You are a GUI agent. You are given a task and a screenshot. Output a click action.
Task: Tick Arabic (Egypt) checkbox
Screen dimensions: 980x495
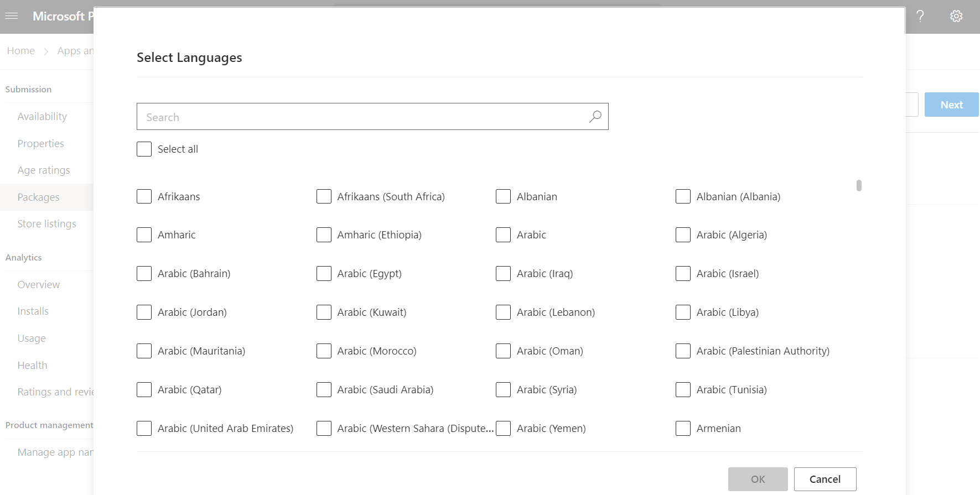(x=324, y=274)
